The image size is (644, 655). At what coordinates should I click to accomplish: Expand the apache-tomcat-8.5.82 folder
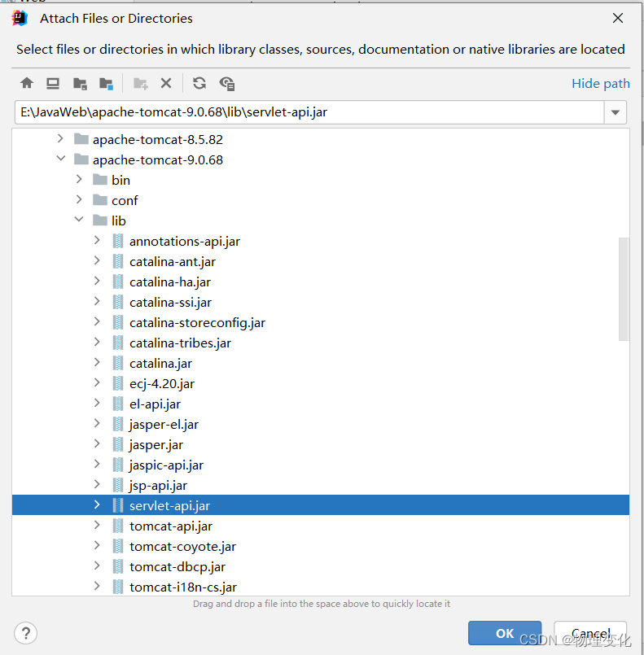[x=60, y=138]
